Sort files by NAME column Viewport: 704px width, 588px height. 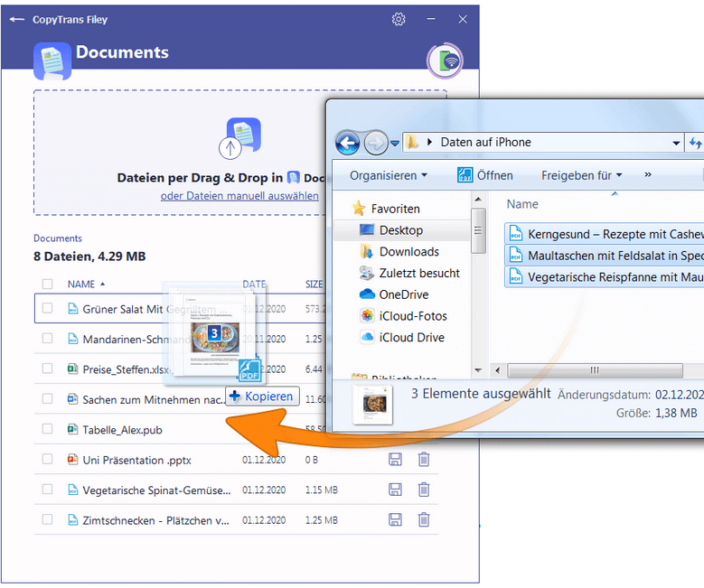tap(86, 285)
